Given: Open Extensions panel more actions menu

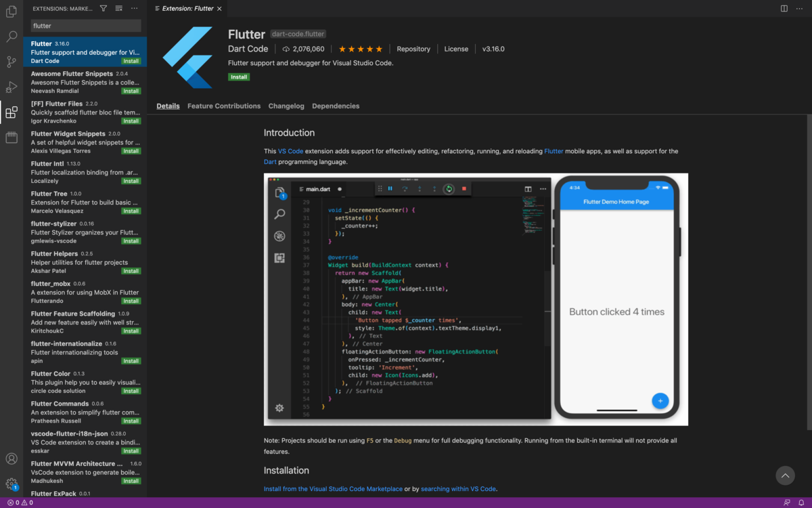Looking at the screenshot, I should [x=135, y=8].
